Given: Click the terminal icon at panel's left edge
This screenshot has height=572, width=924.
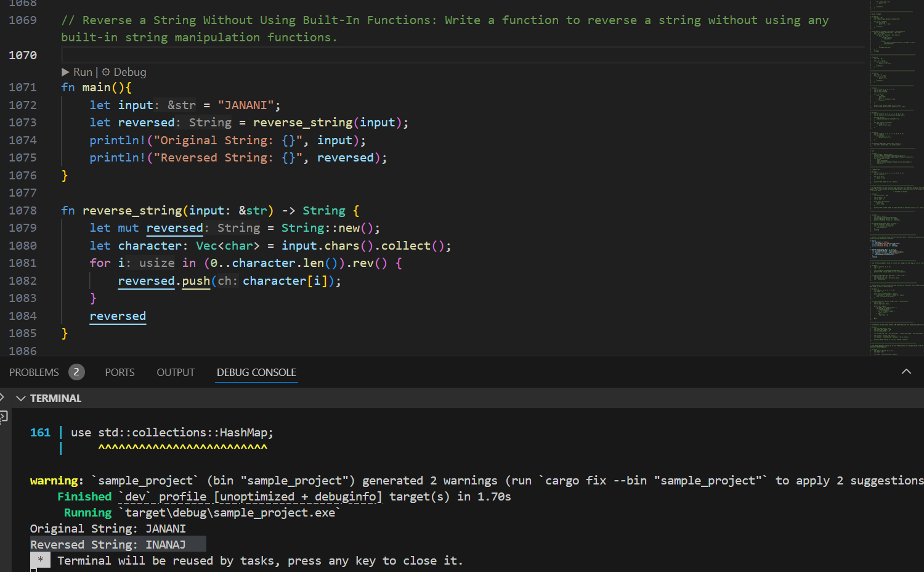Looking at the screenshot, I should pos(3,417).
